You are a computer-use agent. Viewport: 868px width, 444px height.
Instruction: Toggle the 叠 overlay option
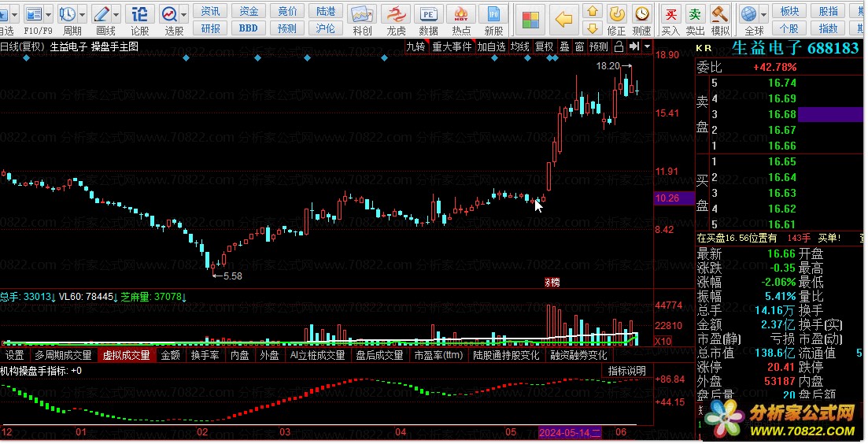pyautogui.click(x=565, y=46)
